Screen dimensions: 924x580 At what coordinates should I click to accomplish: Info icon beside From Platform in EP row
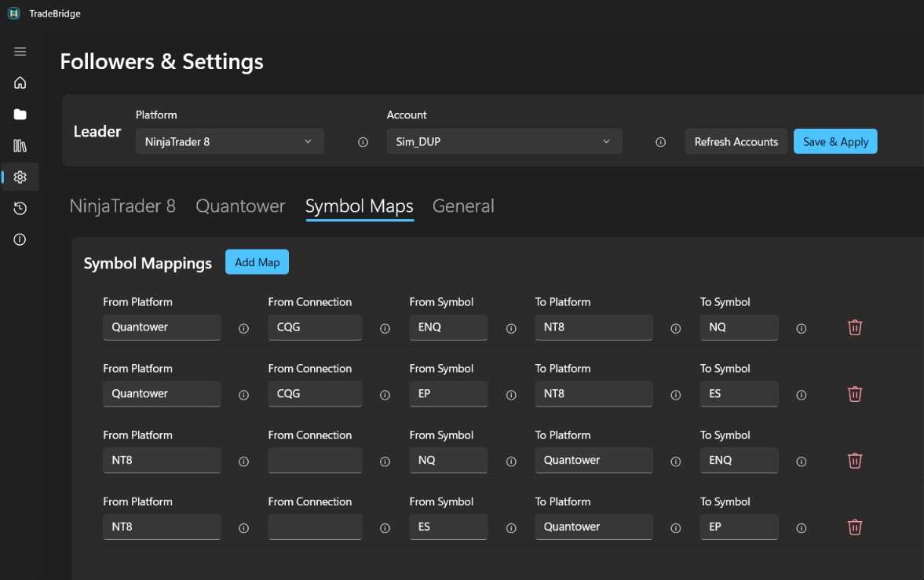[243, 396]
